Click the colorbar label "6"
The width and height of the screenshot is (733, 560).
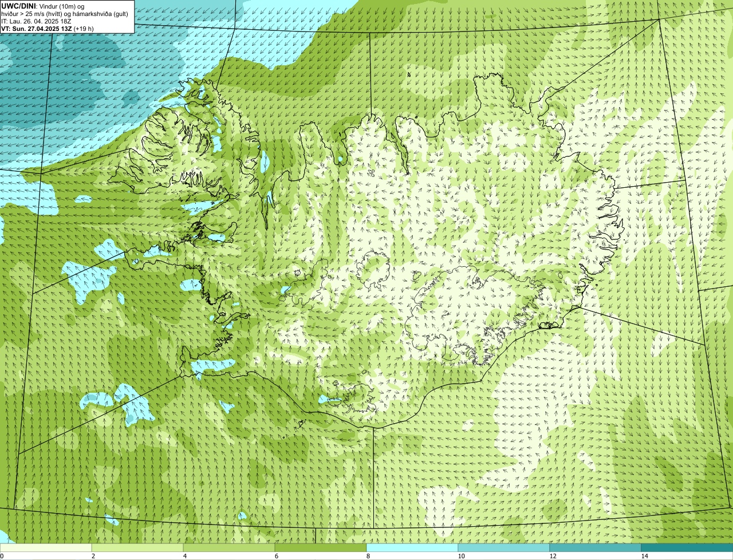(x=276, y=556)
